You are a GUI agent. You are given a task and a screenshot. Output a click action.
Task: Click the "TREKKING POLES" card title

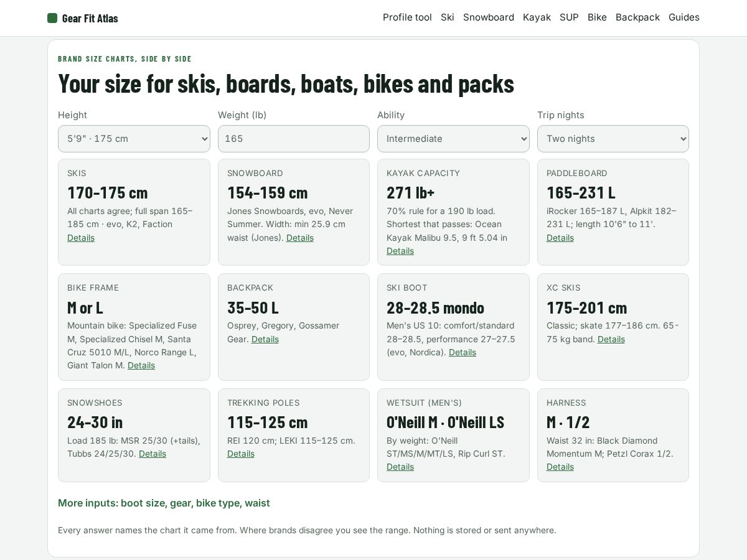[x=263, y=403]
